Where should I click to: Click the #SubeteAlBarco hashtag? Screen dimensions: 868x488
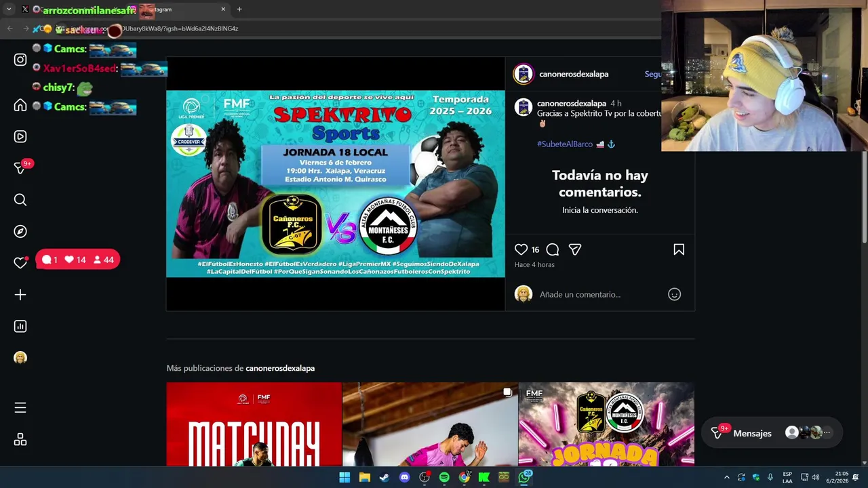[x=565, y=144]
